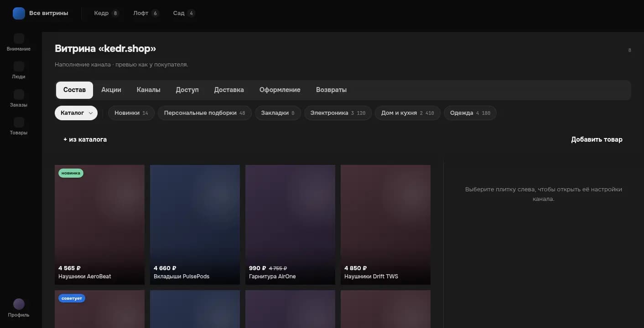The width and height of the screenshot is (644, 328).
Task: Click the 990 ₽ discounted price
Action: point(258,268)
